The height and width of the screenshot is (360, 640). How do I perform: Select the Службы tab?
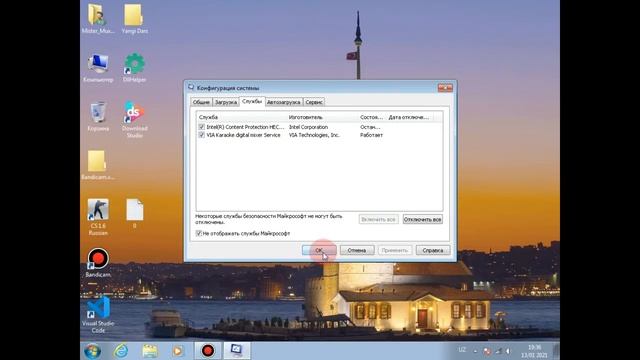[x=252, y=101]
